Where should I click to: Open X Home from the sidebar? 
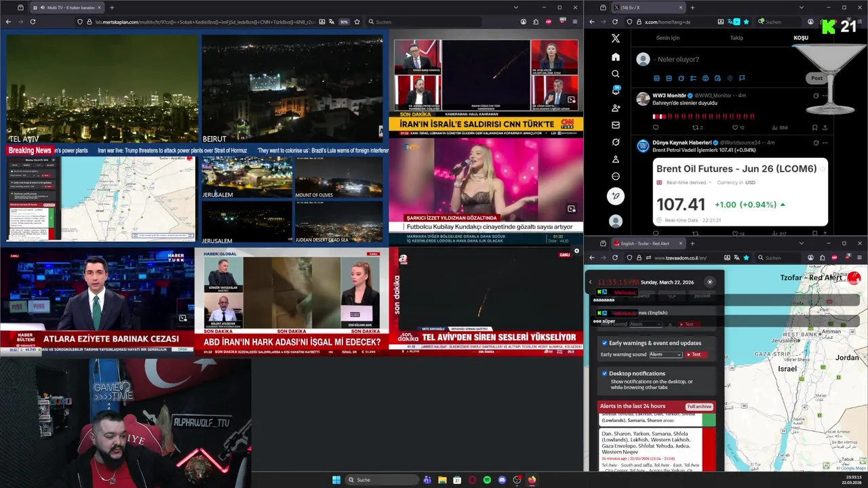[x=616, y=57]
